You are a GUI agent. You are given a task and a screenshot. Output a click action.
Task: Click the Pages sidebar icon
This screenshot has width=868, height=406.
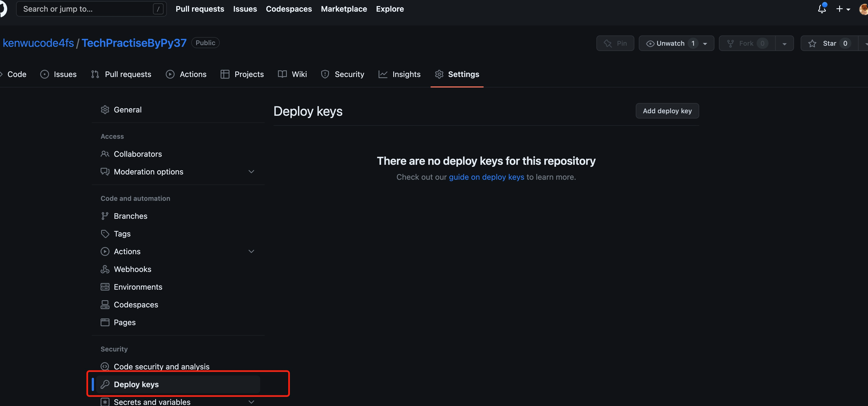pos(105,322)
